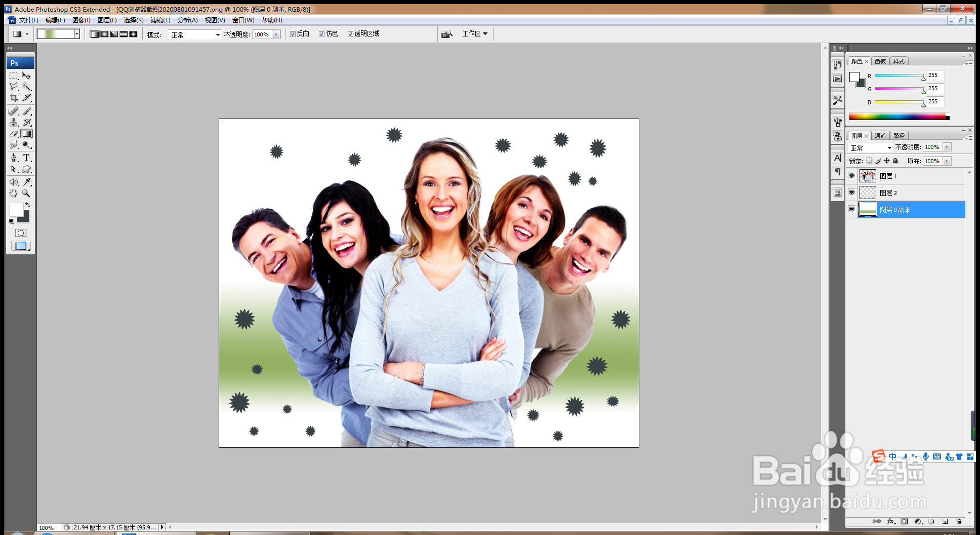Toggle the 仿色 (Dither) checkbox
The height and width of the screenshot is (535, 980).
321,34
